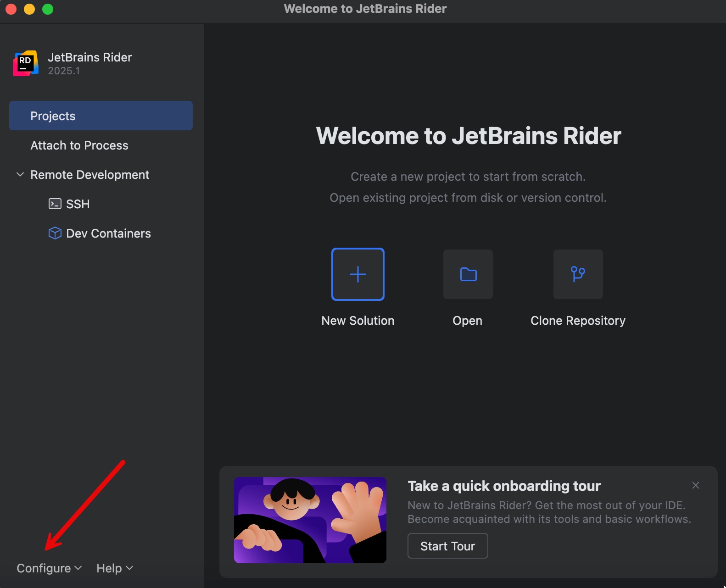Dismiss the onboarding tour banner

pos(695,485)
